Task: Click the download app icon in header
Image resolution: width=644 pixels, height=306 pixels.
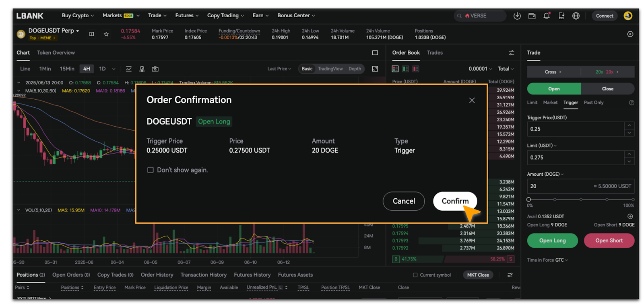Action: click(517, 16)
